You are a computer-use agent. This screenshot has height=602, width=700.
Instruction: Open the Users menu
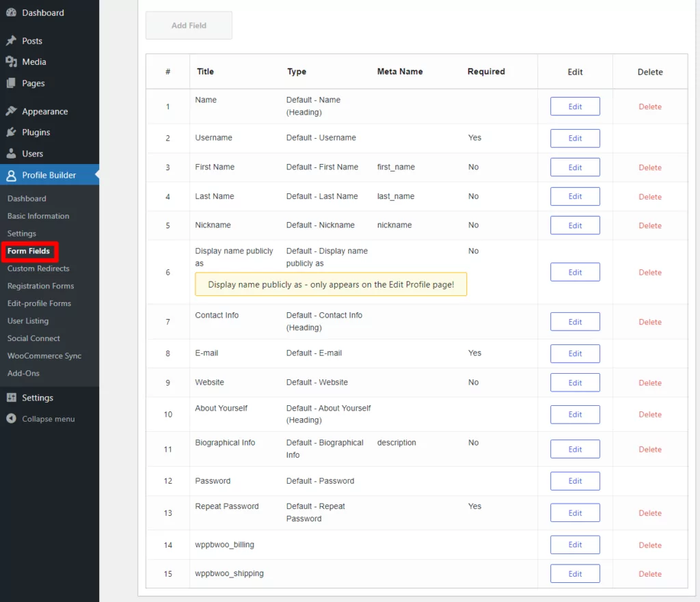click(x=33, y=154)
